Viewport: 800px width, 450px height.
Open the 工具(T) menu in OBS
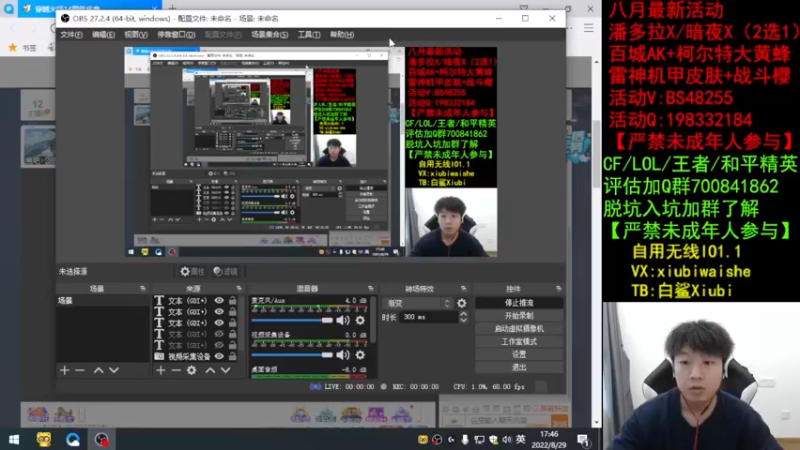(309, 35)
